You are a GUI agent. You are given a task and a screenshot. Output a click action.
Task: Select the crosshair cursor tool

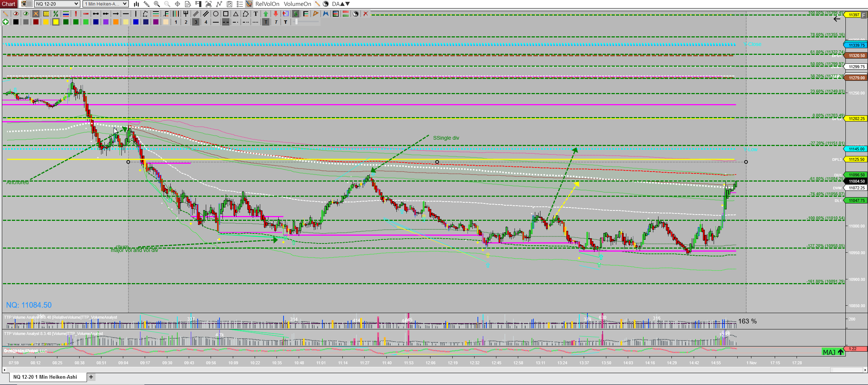(x=177, y=4)
